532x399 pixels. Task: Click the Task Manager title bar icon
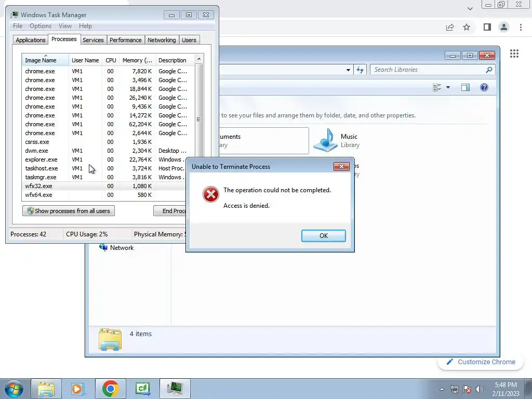pos(14,15)
